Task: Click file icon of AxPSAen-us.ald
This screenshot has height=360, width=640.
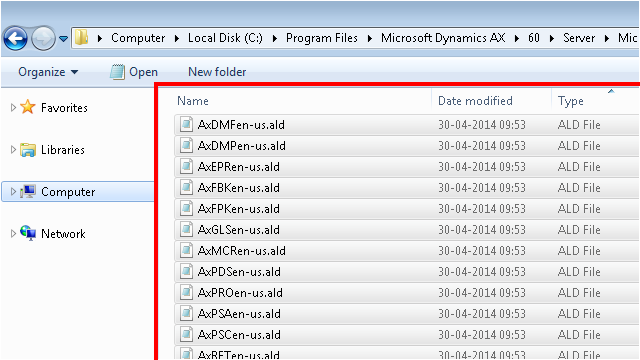Action: (186, 313)
